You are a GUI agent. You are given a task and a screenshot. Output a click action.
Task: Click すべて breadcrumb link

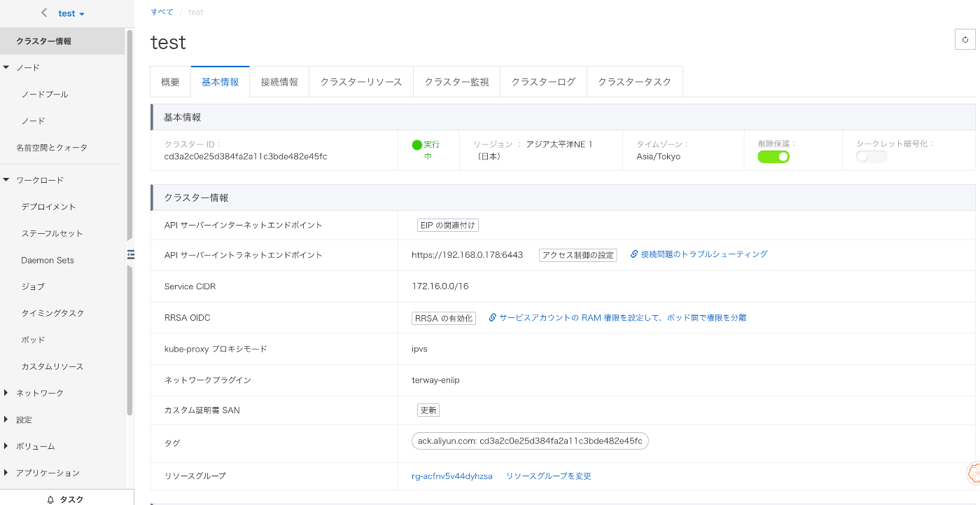click(162, 12)
